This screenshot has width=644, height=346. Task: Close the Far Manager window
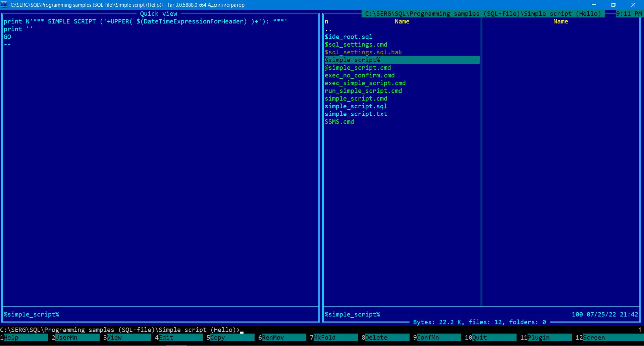click(633, 5)
